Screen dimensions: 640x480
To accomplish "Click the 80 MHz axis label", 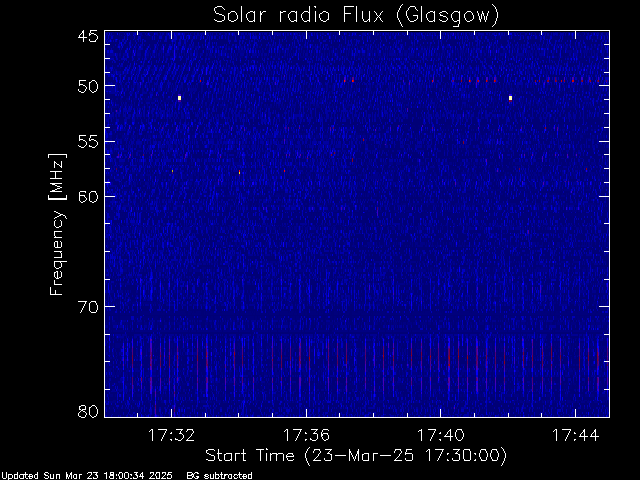I will coord(88,411).
